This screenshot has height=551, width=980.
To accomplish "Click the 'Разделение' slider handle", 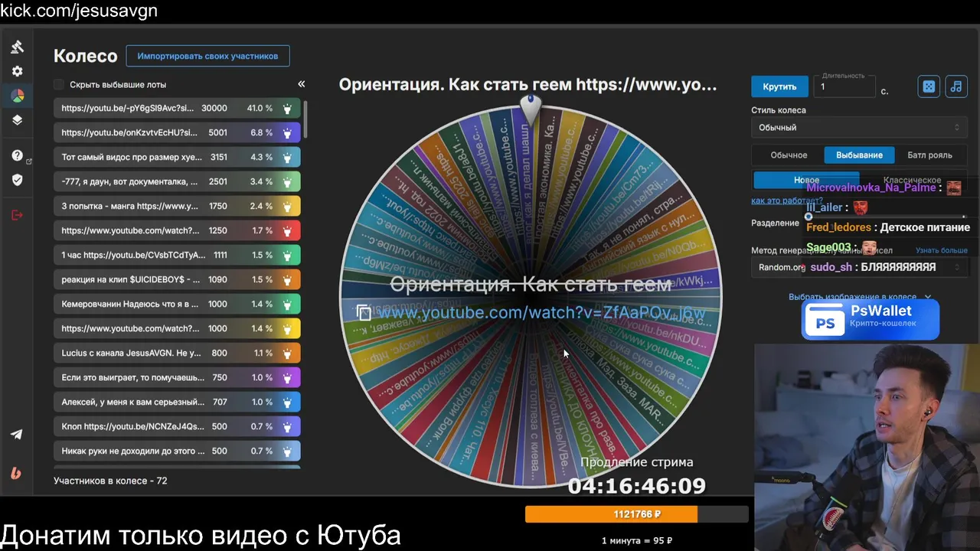I will [x=808, y=217].
